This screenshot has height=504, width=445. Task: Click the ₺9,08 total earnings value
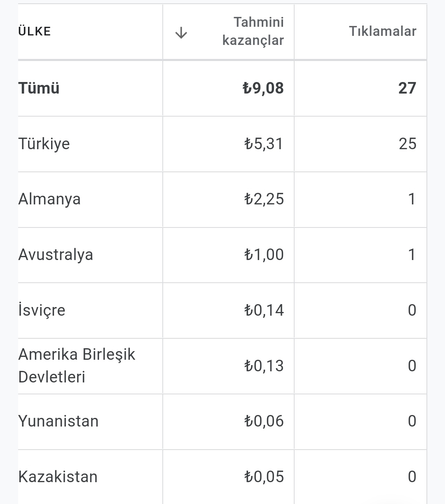[263, 88]
